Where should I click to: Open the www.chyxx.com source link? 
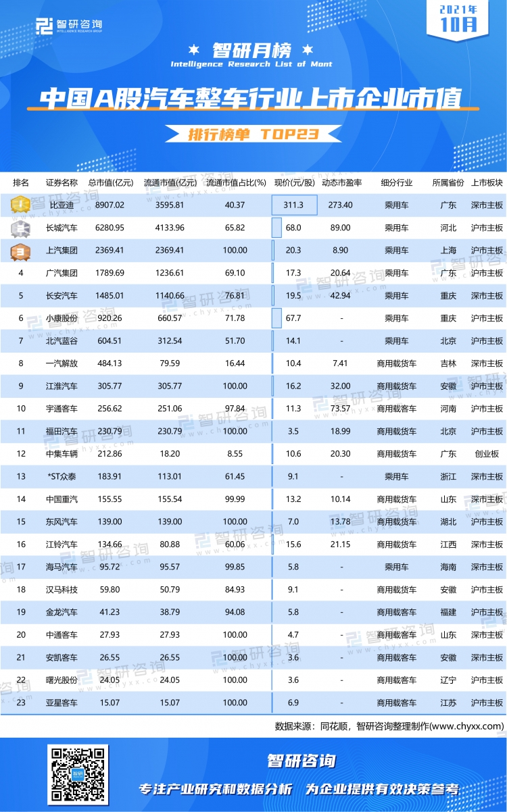point(466,726)
